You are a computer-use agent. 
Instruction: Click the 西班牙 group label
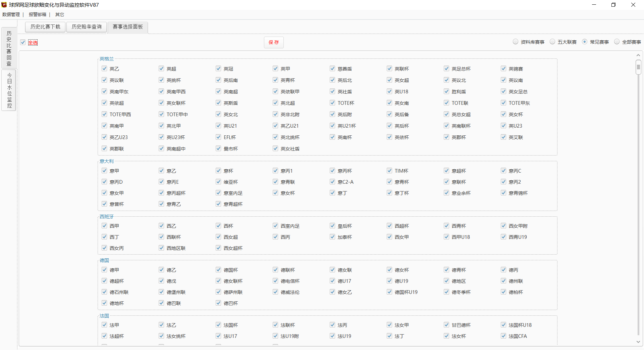click(x=107, y=217)
